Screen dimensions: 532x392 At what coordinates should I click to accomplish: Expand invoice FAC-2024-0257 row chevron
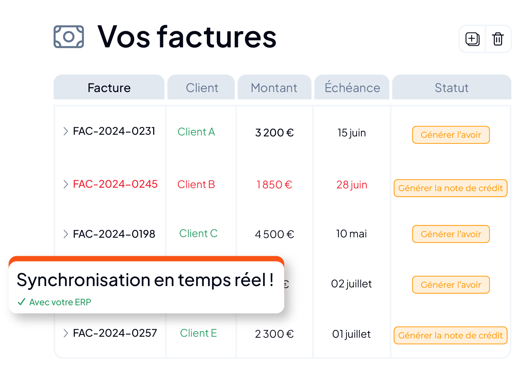(x=66, y=333)
